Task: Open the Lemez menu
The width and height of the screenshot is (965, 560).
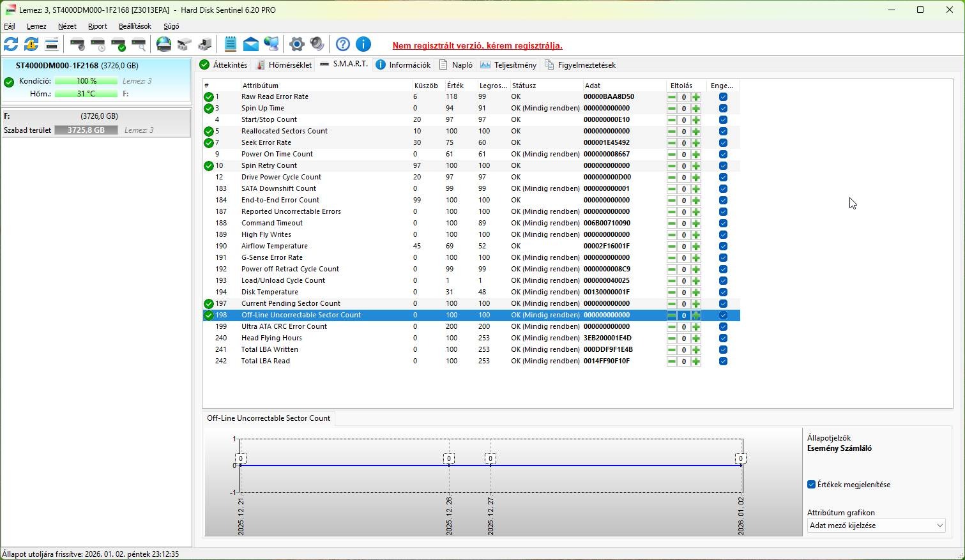Action: [x=36, y=26]
